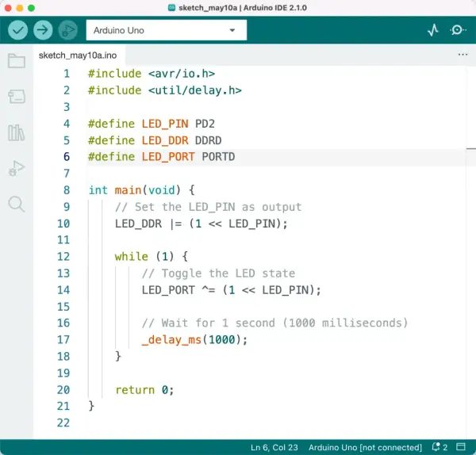Click the LED_PORT ^= toggle line
The image size is (476, 455).
pyautogui.click(x=231, y=290)
